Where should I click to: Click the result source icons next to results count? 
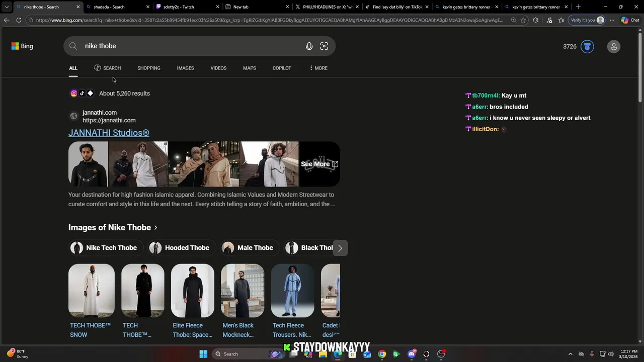pos(82,94)
